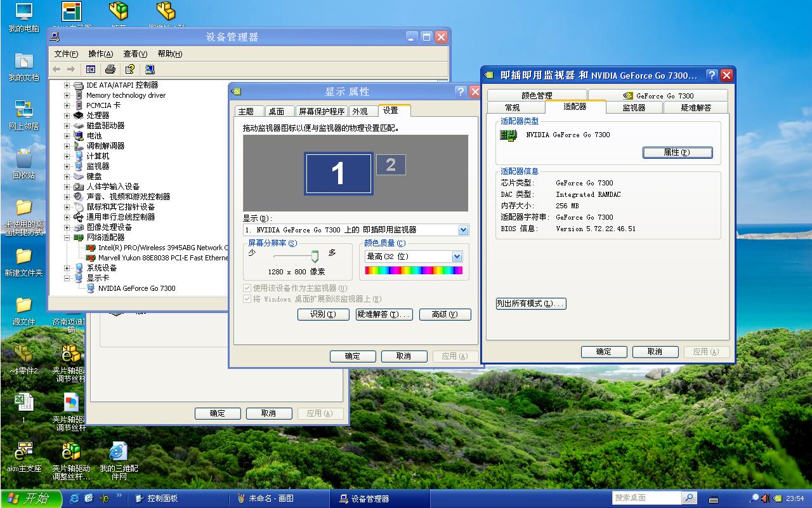Click the 开始 Start button
The height and width of the screenshot is (508, 812).
tap(31, 498)
